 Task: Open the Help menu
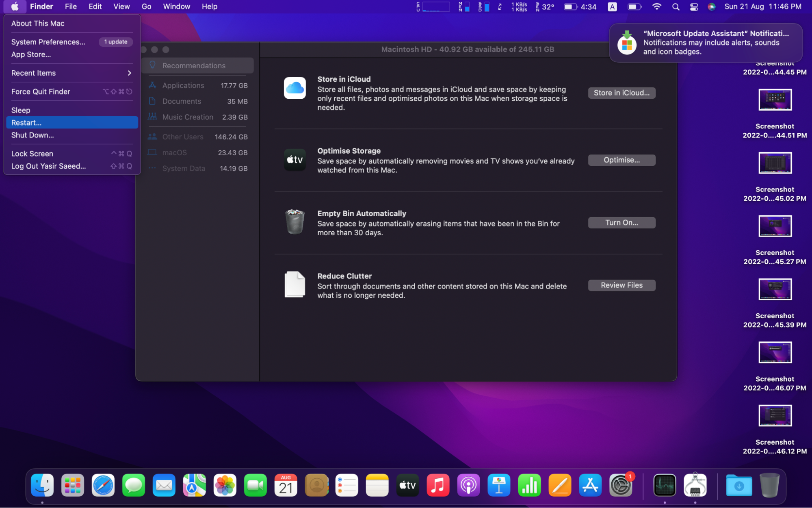[210, 7]
